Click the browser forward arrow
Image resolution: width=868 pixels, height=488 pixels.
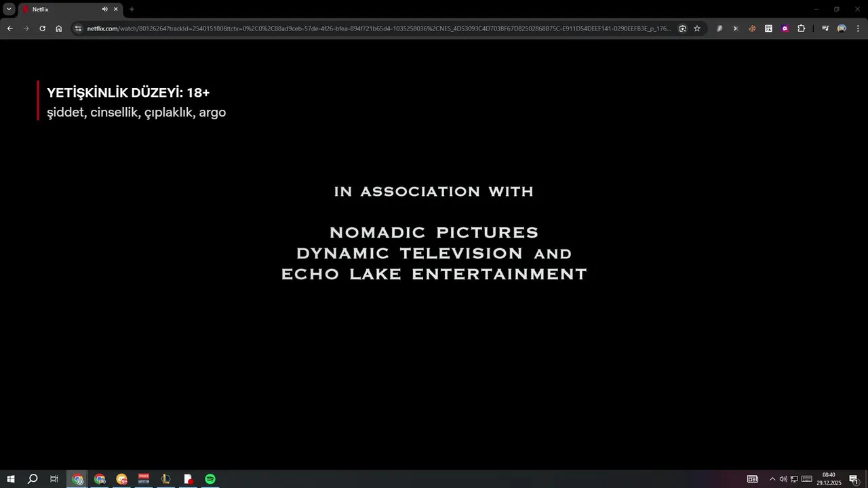pos(26,28)
